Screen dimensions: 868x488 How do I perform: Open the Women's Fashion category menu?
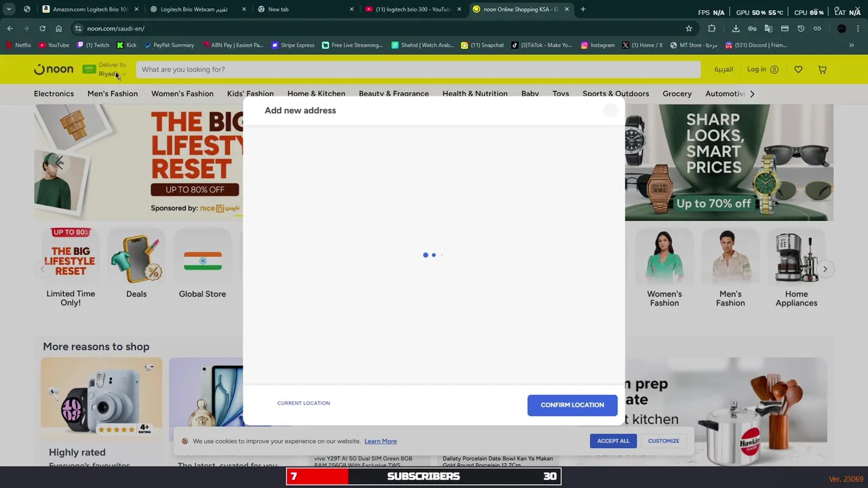(x=182, y=94)
